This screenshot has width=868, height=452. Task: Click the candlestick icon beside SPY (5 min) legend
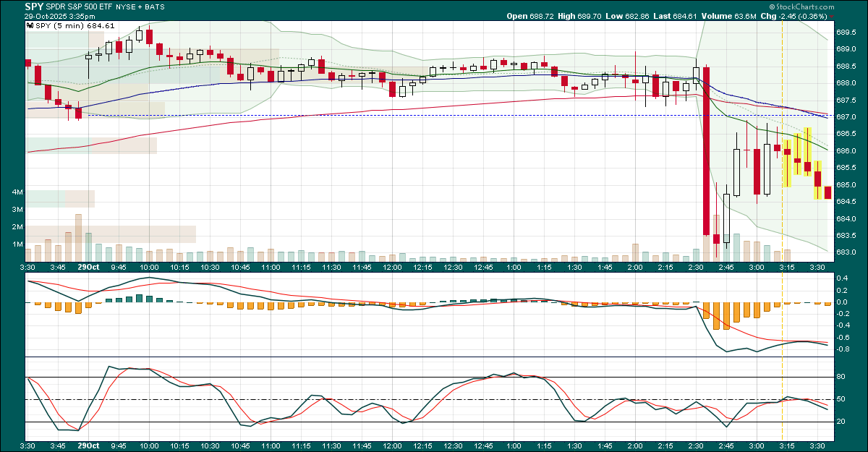(30, 26)
